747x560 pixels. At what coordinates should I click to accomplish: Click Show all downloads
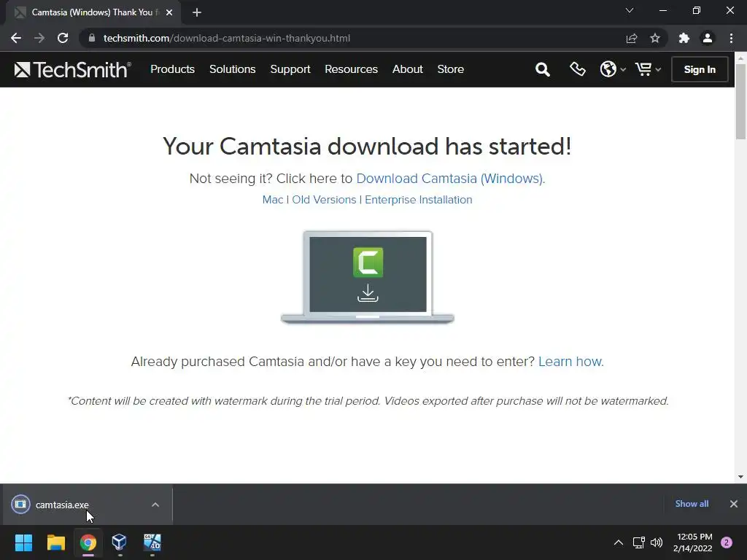coord(692,504)
